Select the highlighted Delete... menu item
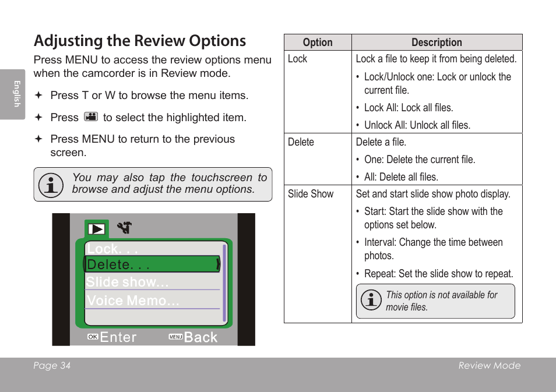Image resolution: width=556 pixels, height=392 pixels. 152,264
